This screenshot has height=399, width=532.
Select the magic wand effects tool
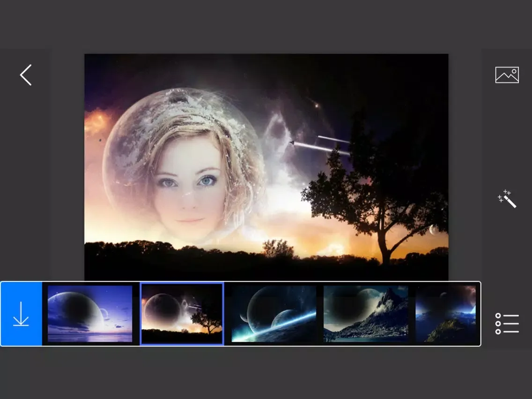[x=507, y=199]
